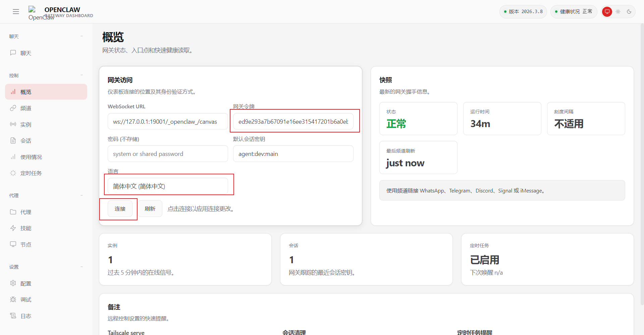Click the 健康状况 正常 pill
The image size is (644, 335).
click(574, 12)
